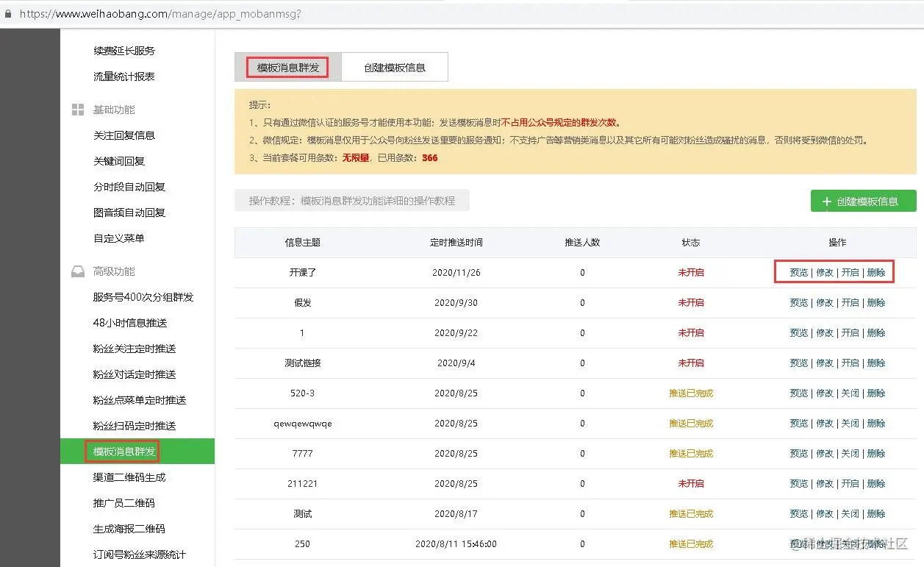924x567 pixels.
Task: Click highlighted 模板消息群发 sidebar item
Action: [137, 452]
